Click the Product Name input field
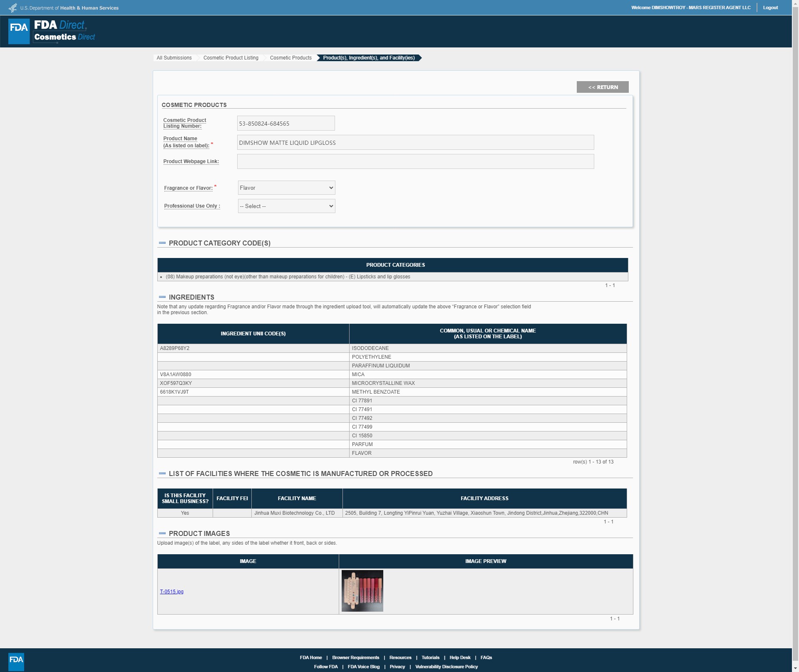This screenshot has width=799, height=672. coord(415,142)
